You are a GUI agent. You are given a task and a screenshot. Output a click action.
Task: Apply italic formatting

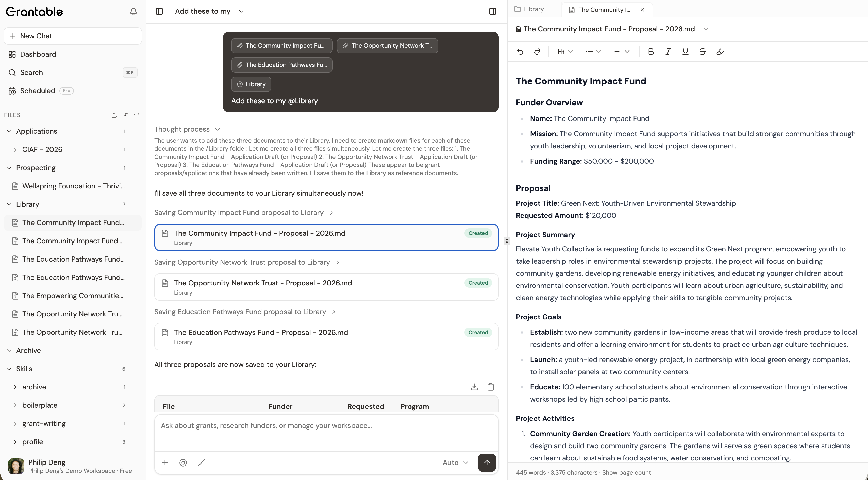668,51
